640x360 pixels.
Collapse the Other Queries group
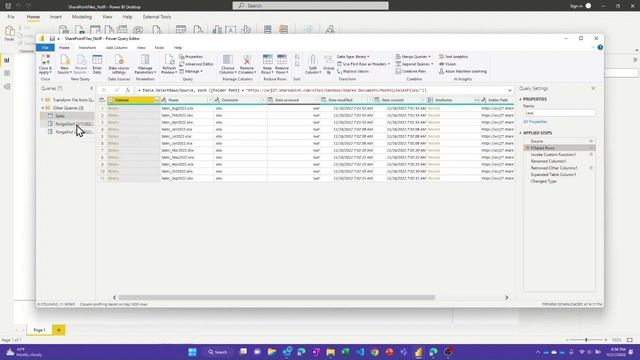(x=43, y=108)
